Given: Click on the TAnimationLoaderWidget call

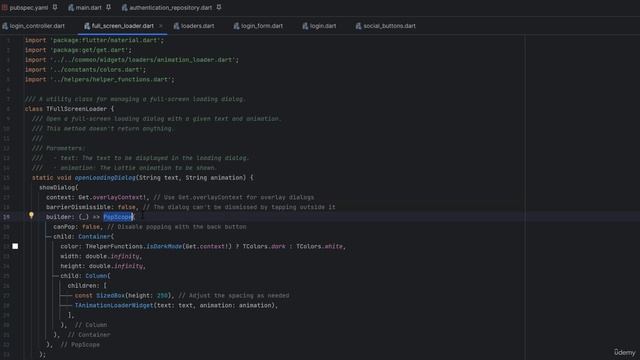Looking at the screenshot, I should click(114, 305).
